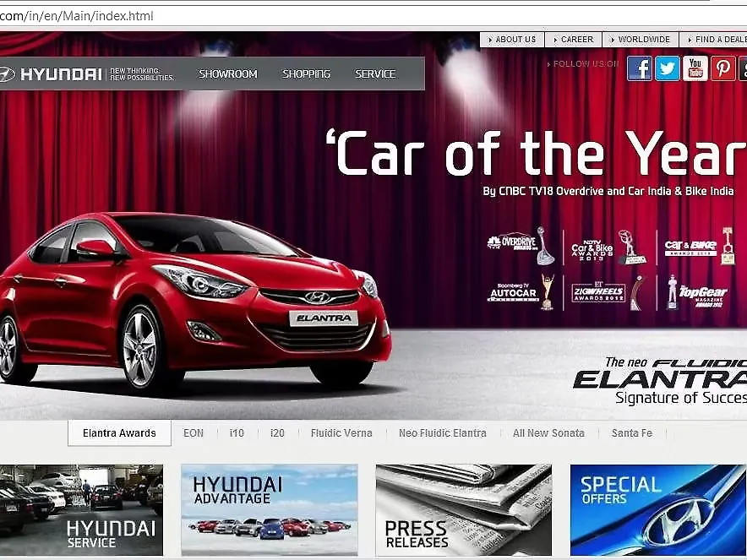Click the 'Follow us on' label

[582, 64]
